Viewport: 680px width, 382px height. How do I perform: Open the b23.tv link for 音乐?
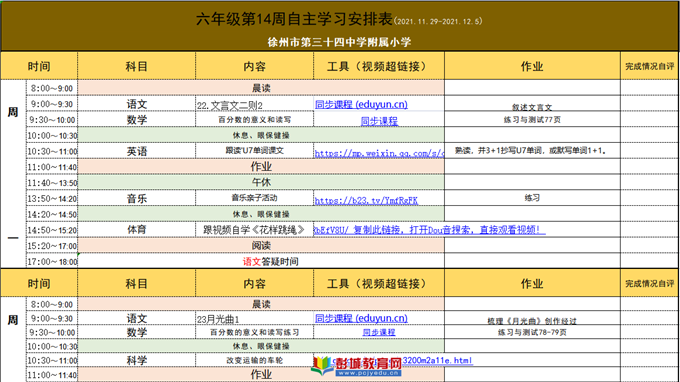366,200
